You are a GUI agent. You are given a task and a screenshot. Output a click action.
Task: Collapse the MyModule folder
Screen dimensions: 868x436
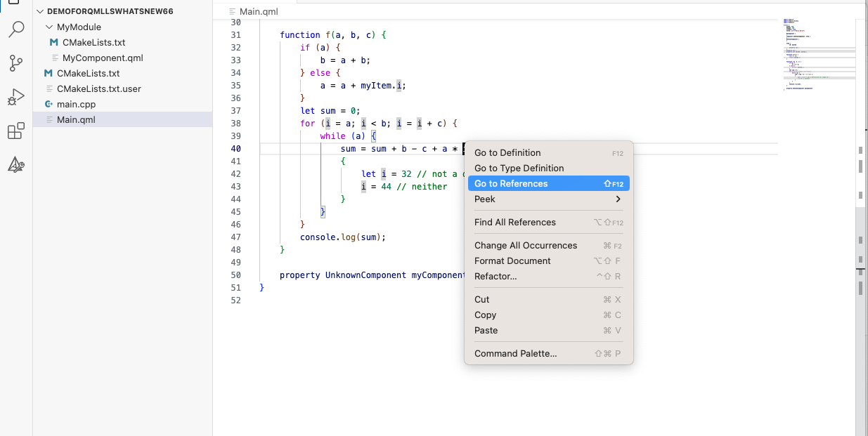point(49,27)
